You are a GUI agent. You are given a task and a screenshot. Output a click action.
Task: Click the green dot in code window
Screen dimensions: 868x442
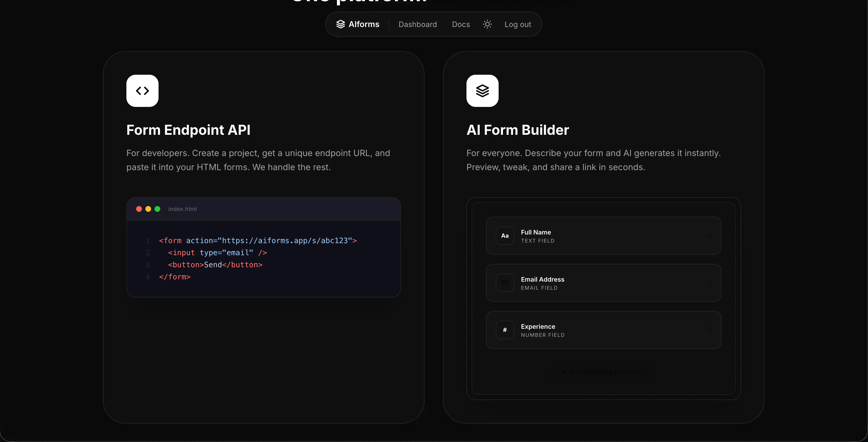(157, 209)
